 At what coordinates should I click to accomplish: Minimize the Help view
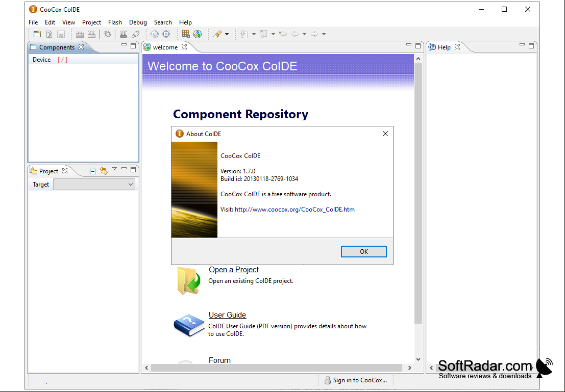point(522,45)
